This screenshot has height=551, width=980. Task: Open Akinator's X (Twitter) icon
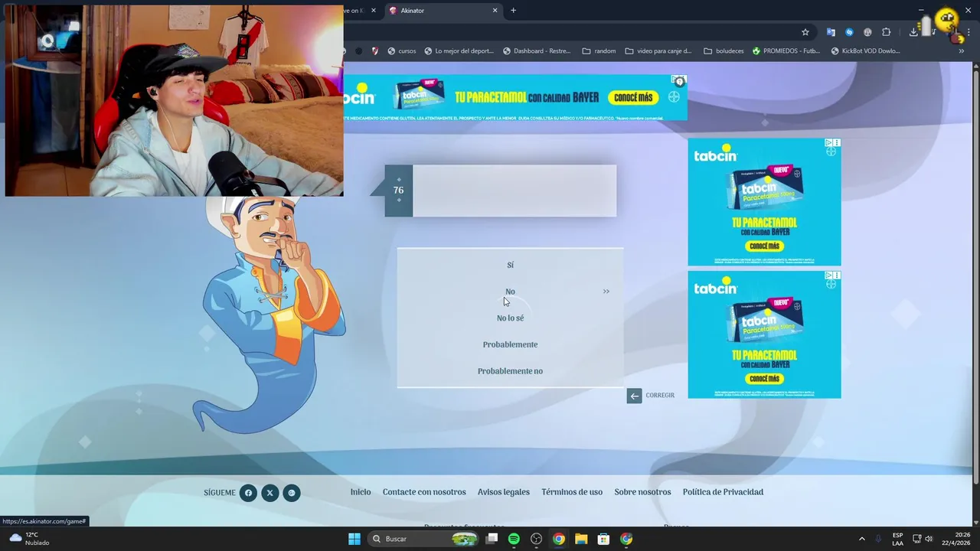click(x=269, y=493)
